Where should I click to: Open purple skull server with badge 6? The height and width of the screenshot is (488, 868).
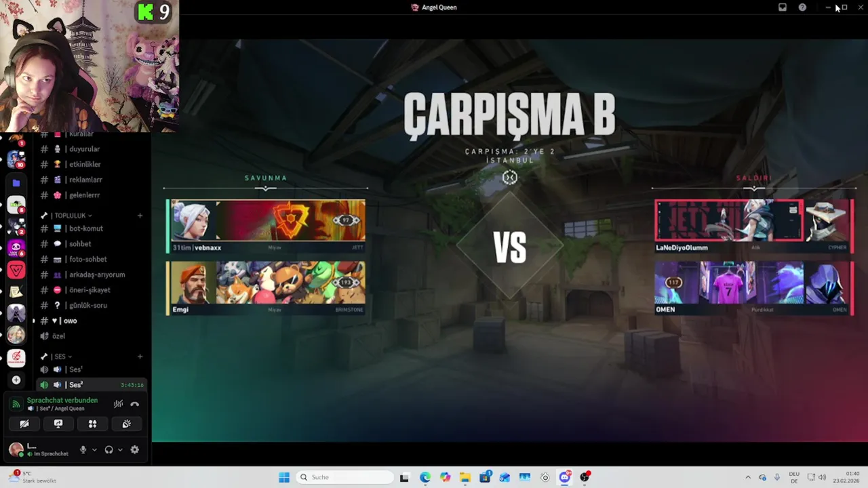click(16, 248)
